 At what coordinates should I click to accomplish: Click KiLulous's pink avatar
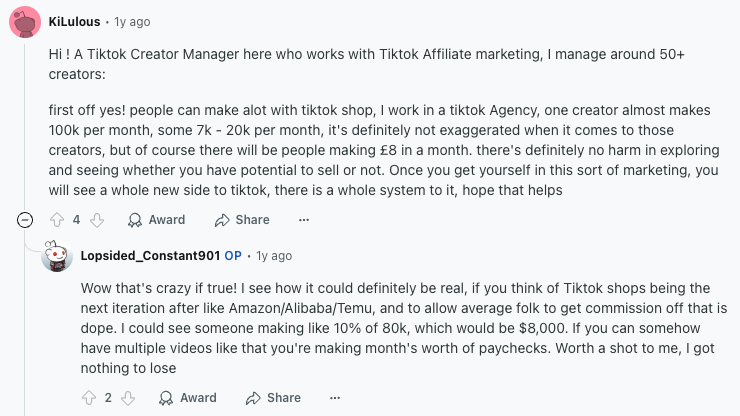point(25,21)
